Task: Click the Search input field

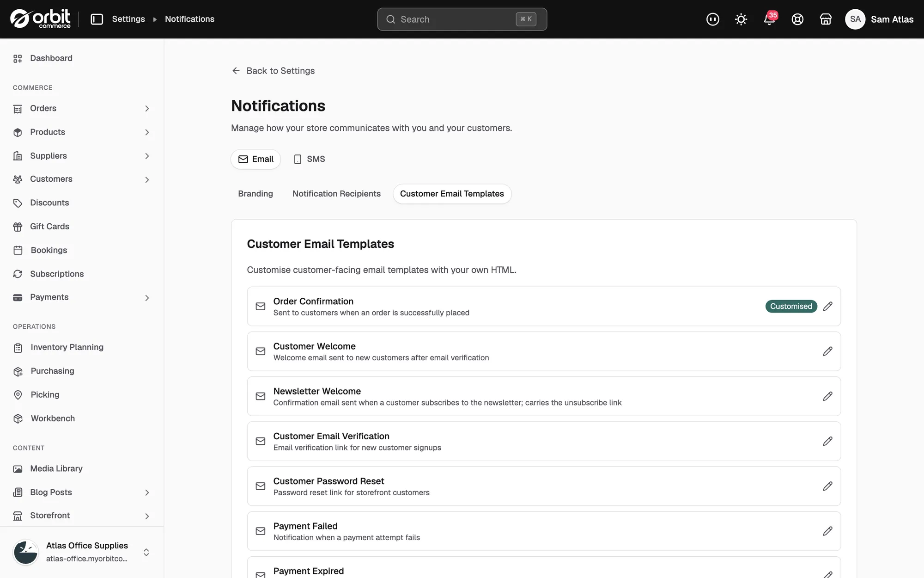Action: (x=462, y=19)
